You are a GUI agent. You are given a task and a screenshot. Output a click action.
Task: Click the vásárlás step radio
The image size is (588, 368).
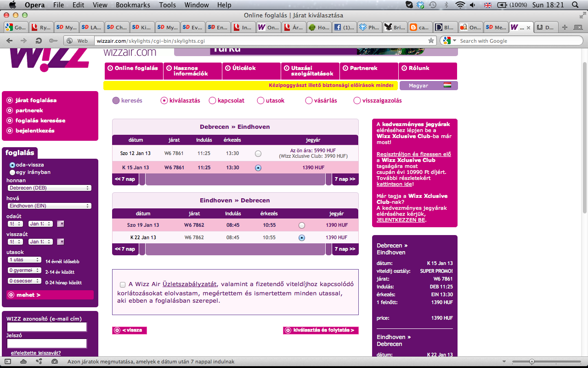click(x=309, y=100)
